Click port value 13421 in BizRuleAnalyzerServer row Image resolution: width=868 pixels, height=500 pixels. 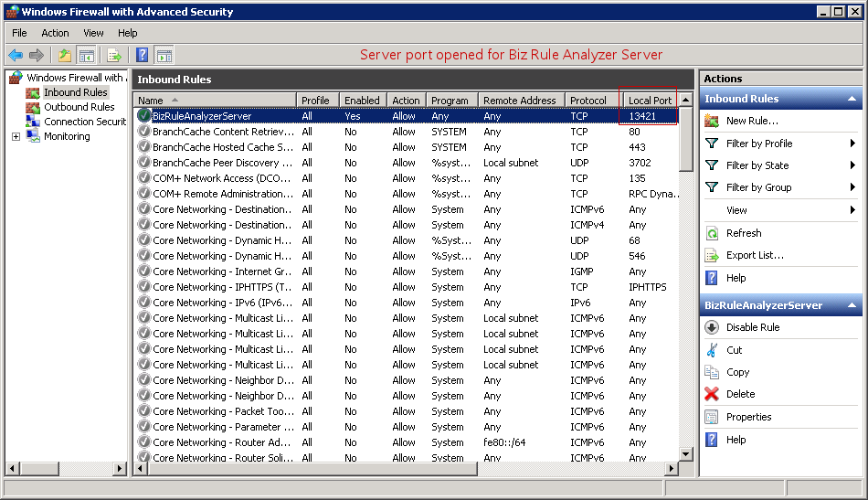click(x=642, y=116)
